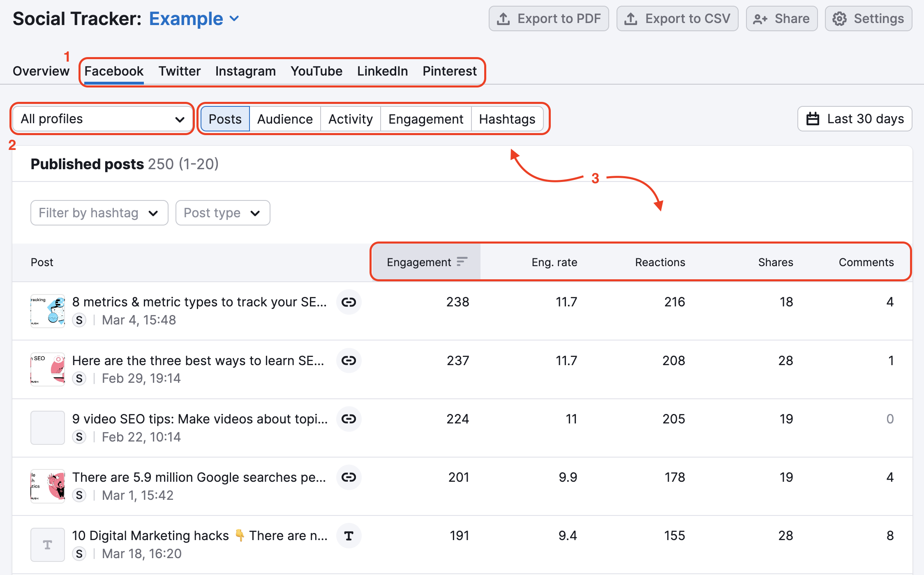Screen dimensions: 924x575
Task: Select the Hashtags tab
Action: pos(506,119)
